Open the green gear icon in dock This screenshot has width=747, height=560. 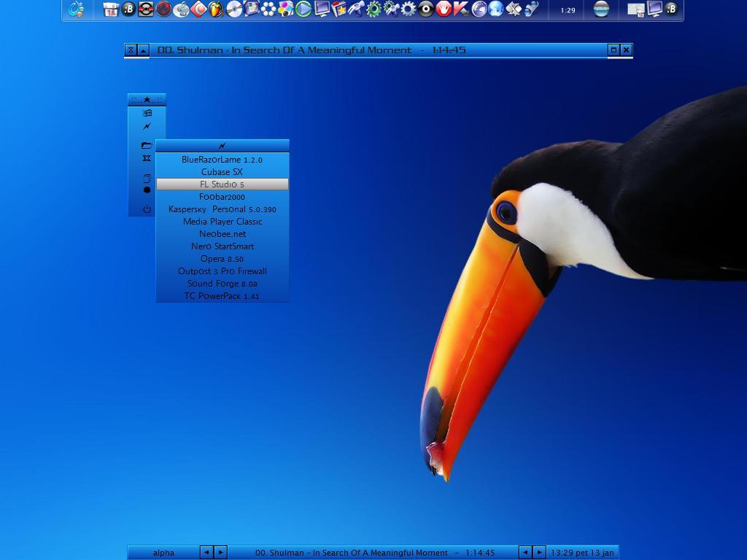point(373,9)
